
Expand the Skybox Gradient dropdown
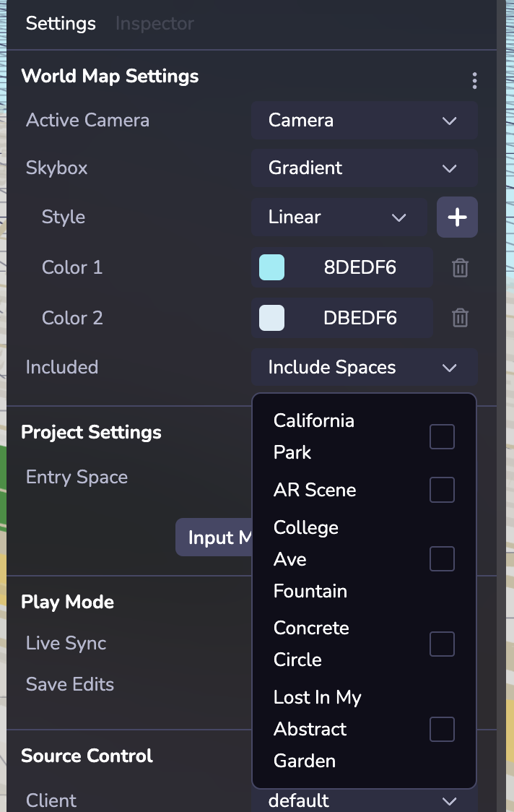click(x=364, y=168)
